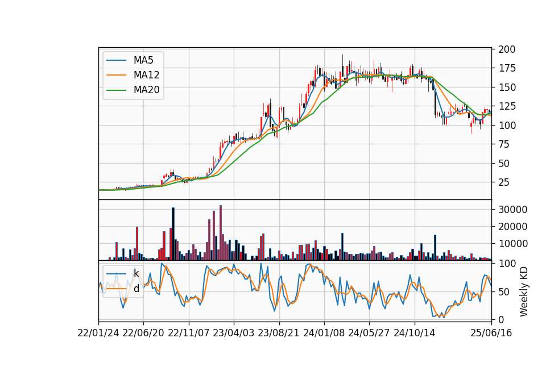This screenshot has height=392, width=546.
Task: Click the MA20 legend label
Action: 146,90
